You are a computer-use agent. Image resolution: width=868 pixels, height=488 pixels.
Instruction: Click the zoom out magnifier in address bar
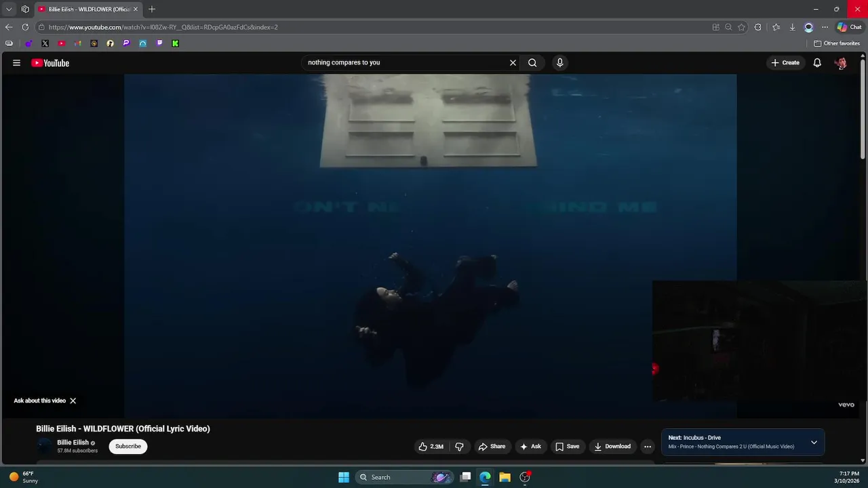(x=728, y=27)
